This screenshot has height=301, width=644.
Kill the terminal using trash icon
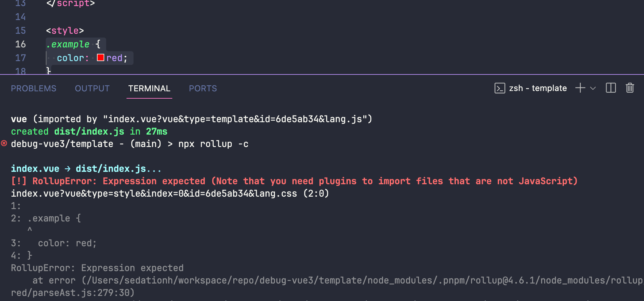click(630, 88)
